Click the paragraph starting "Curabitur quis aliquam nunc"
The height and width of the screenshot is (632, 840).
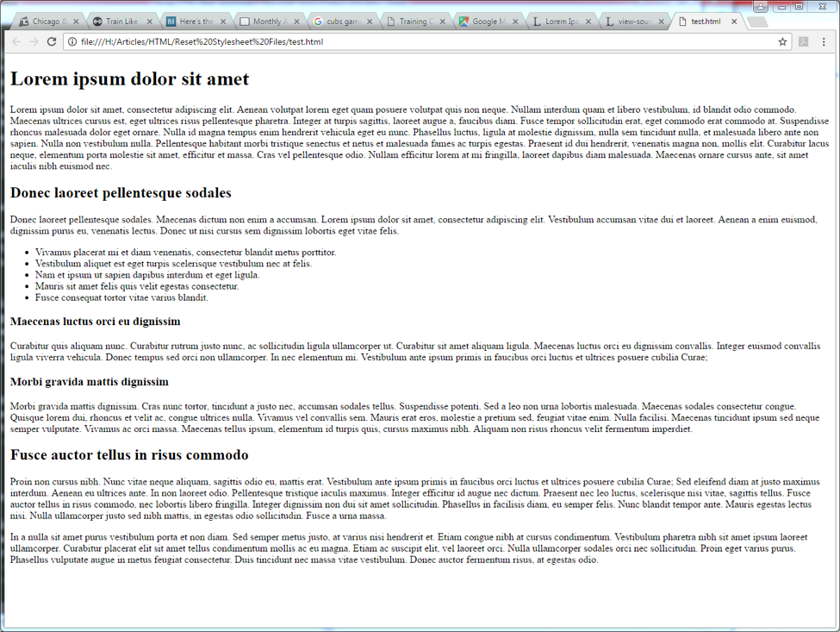click(x=415, y=352)
